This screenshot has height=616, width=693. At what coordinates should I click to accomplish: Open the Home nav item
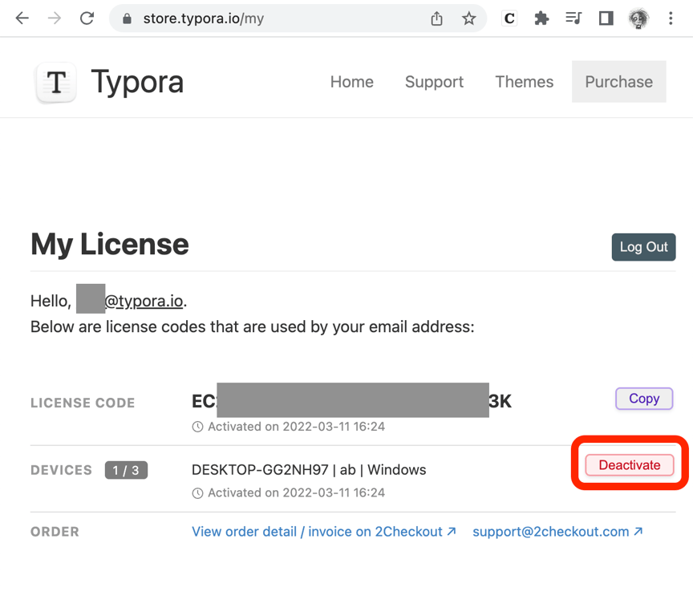point(352,82)
